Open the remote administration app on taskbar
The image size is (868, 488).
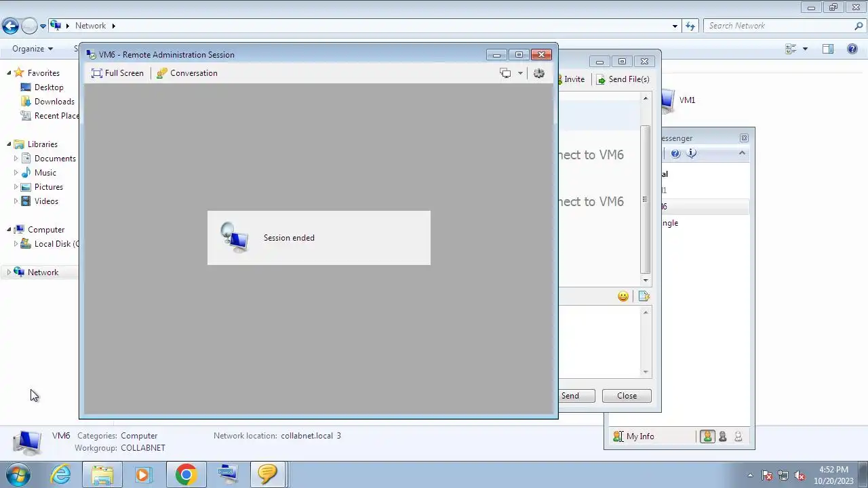(228, 474)
